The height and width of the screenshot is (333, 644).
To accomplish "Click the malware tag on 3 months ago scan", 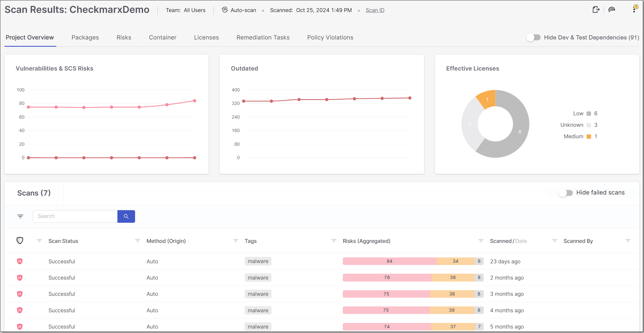I will point(258,294).
